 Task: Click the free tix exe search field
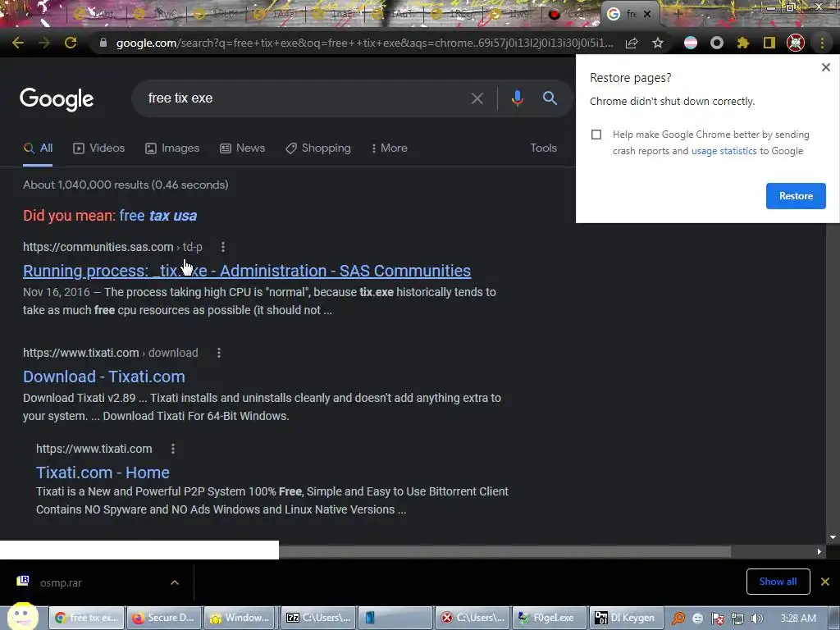coord(305,98)
